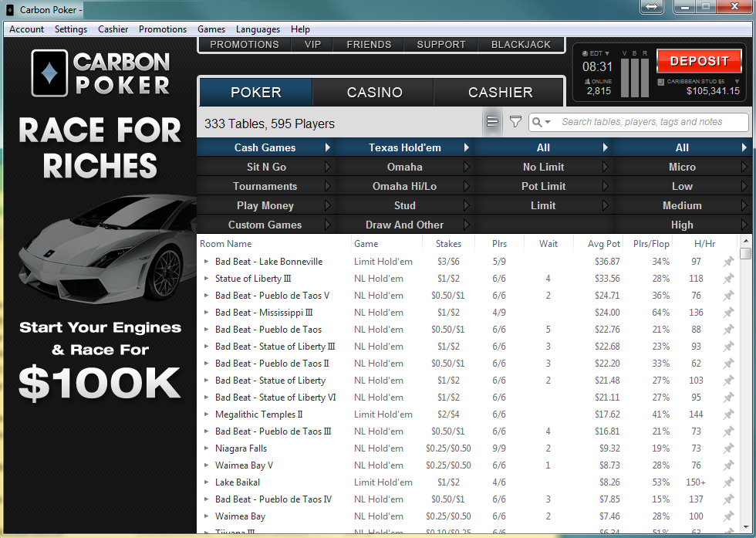
Task: Open the Caribbean Stud $5 dropdown
Action: [x=698, y=82]
